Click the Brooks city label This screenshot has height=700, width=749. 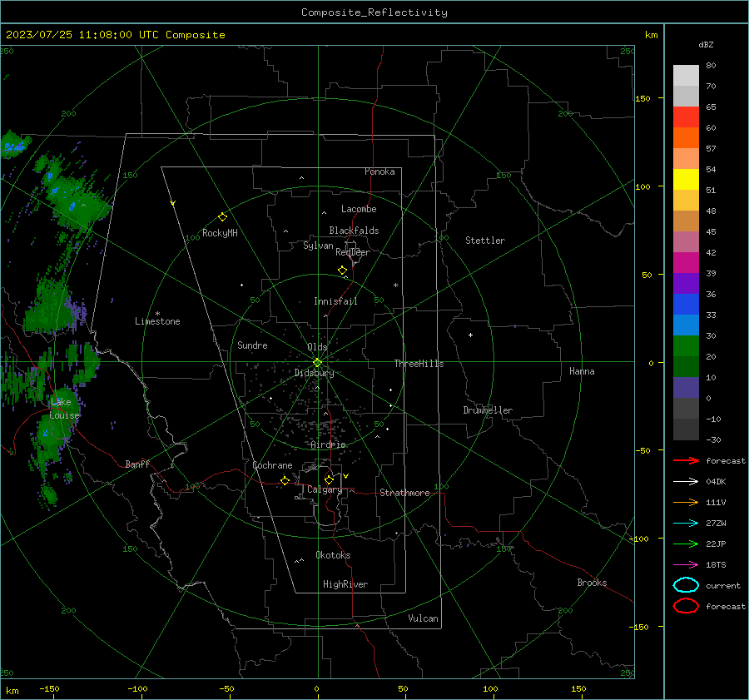click(x=592, y=583)
